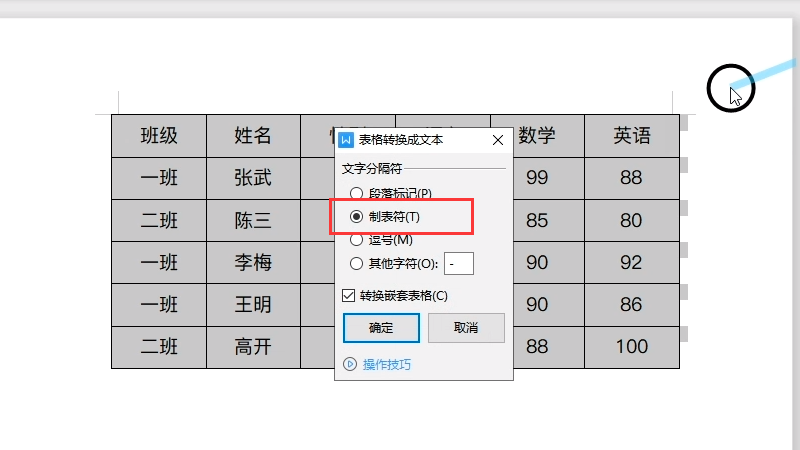Click the table cell containing 张武

(x=253, y=178)
